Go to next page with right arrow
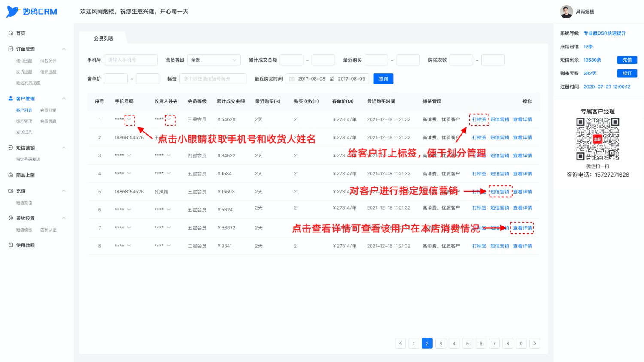This screenshot has height=362, width=644. click(535, 343)
